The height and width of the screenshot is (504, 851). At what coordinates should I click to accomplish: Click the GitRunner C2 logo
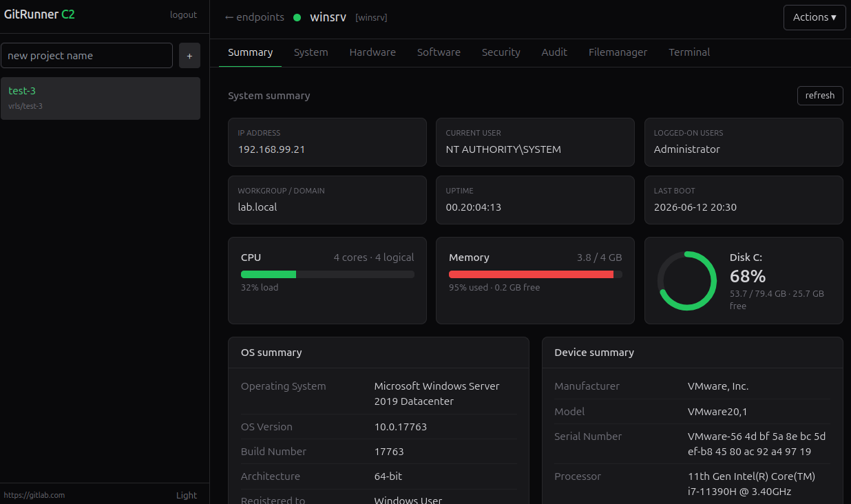pos(39,14)
